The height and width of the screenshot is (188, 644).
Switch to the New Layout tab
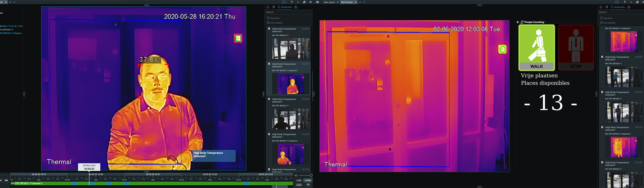pos(329,2)
